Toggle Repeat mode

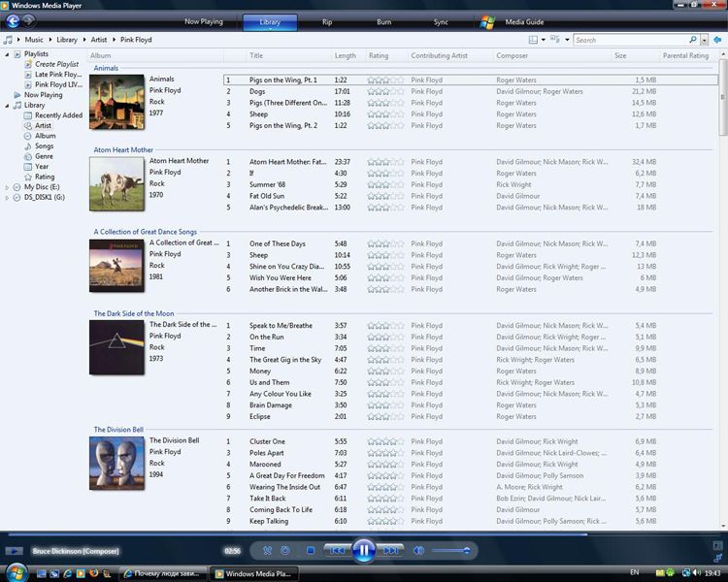tap(285, 550)
